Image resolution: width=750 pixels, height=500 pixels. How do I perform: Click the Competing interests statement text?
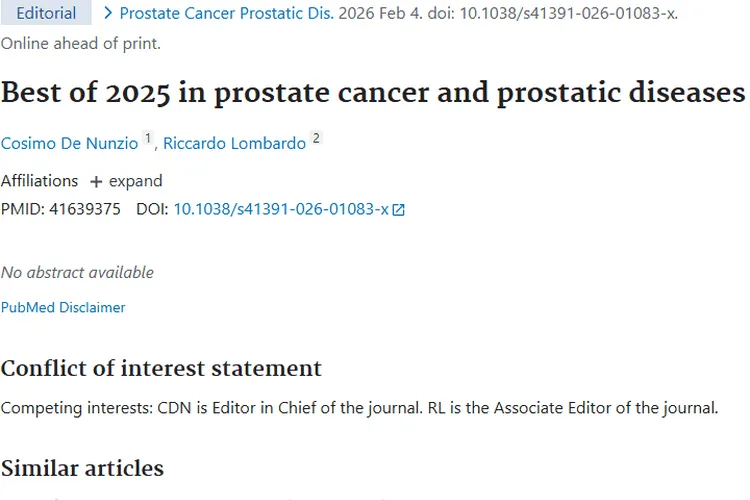click(359, 407)
